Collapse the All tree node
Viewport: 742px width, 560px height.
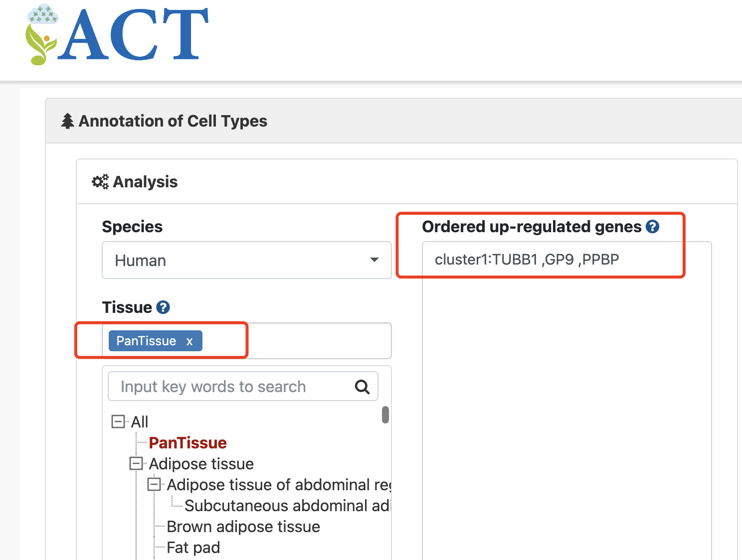click(118, 422)
